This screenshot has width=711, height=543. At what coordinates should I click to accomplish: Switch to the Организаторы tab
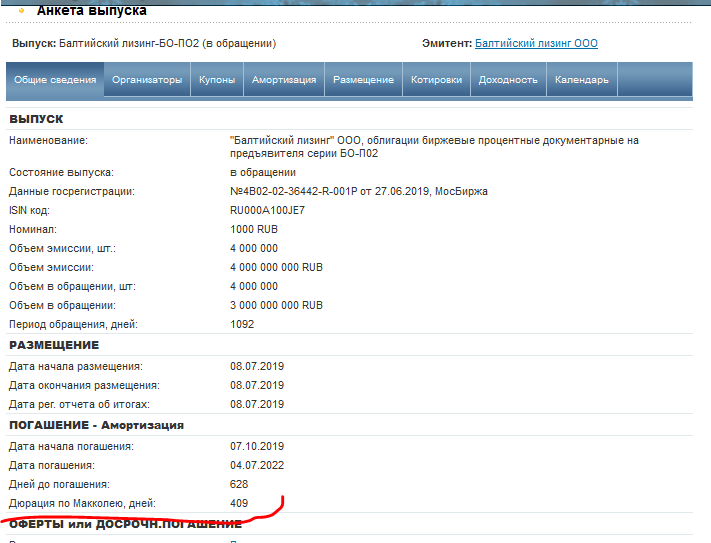(147, 80)
